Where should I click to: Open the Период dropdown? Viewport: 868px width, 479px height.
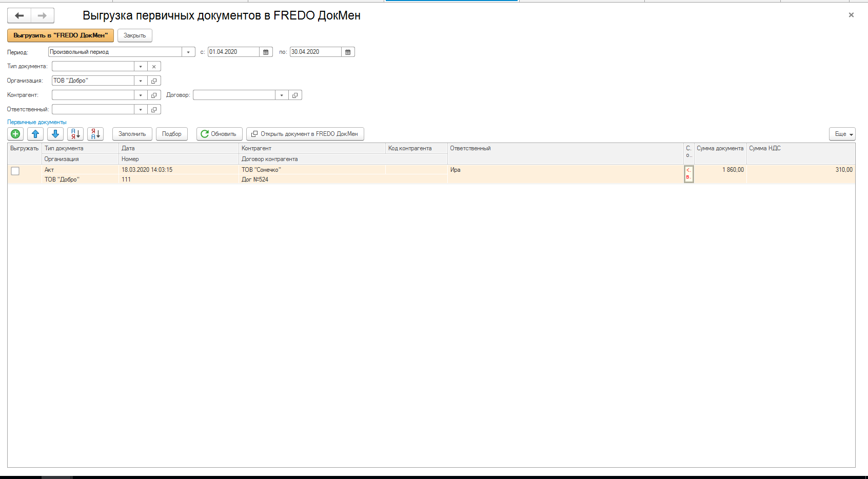point(187,51)
